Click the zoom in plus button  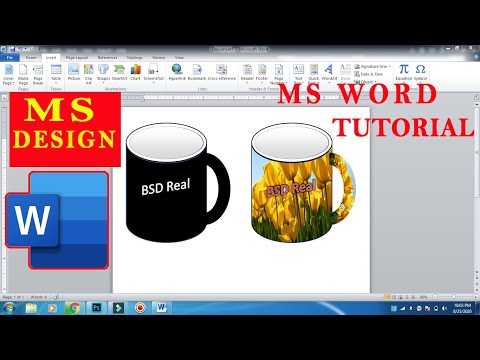pos(476,297)
